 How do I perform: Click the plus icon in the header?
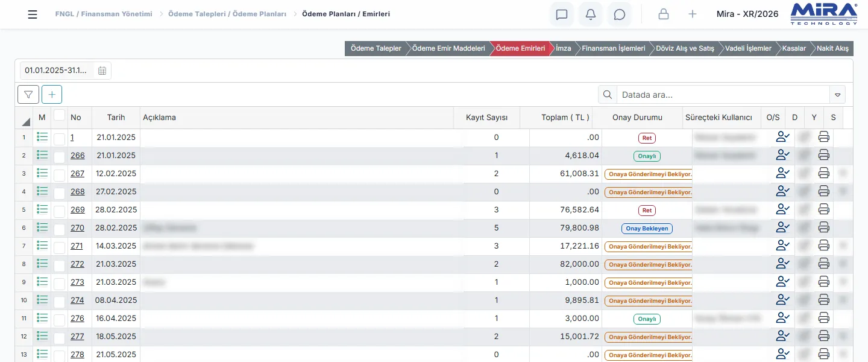tap(693, 14)
